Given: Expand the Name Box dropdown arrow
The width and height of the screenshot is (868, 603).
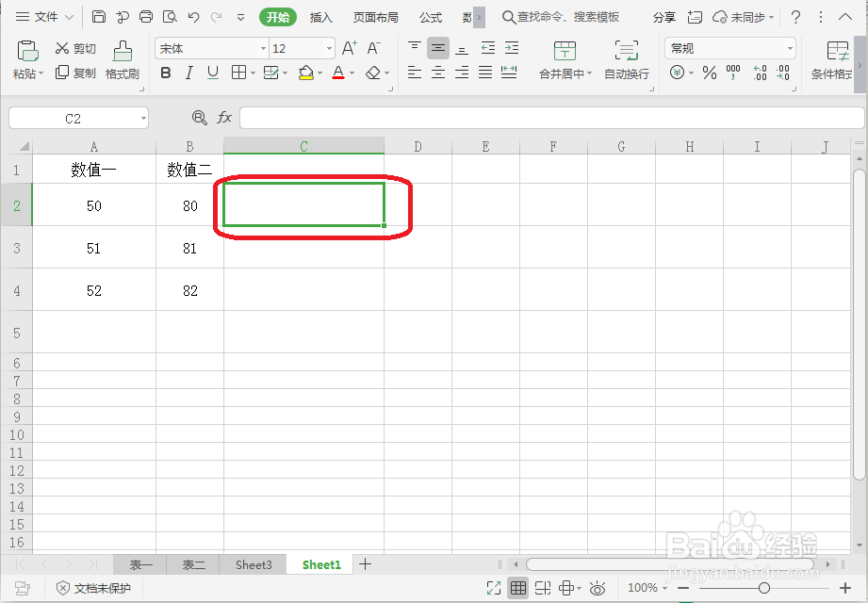Looking at the screenshot, I should [x=143, y=118].
